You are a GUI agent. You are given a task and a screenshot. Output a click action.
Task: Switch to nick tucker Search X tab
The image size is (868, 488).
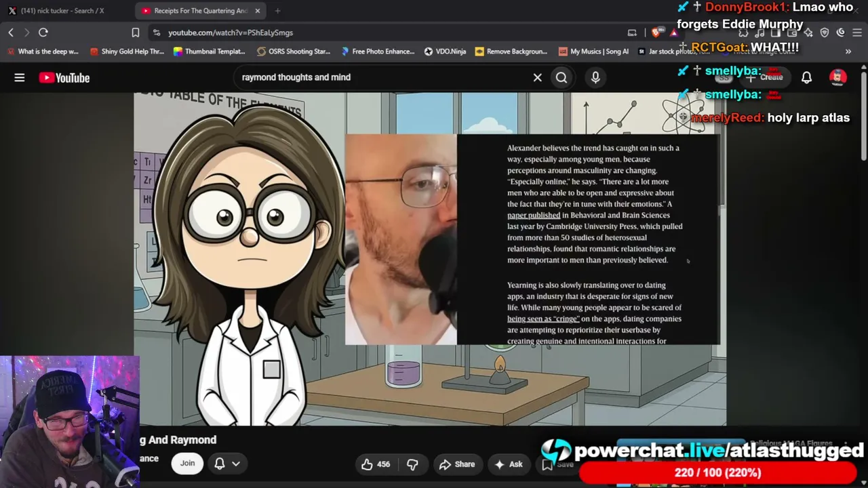pyautogui.click(x=61, y=11)
